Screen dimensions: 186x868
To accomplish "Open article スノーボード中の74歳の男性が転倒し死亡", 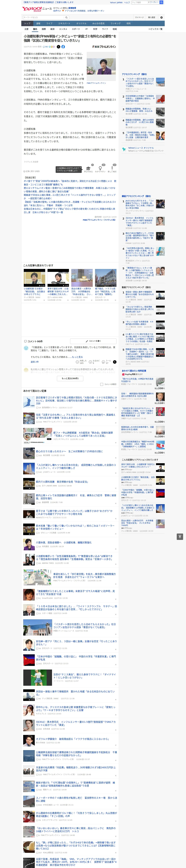I will (x=77, y=800).
